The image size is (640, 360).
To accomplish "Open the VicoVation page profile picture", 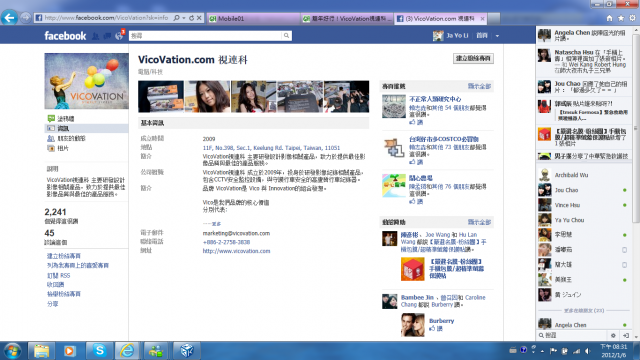I will 87,81.
